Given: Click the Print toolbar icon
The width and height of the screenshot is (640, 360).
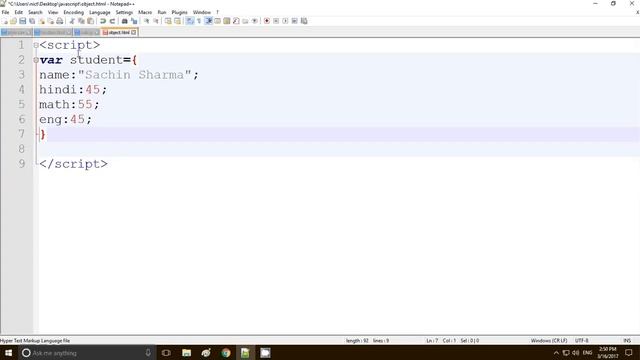Looking at the screenshot, I should [x=60, y=21].
